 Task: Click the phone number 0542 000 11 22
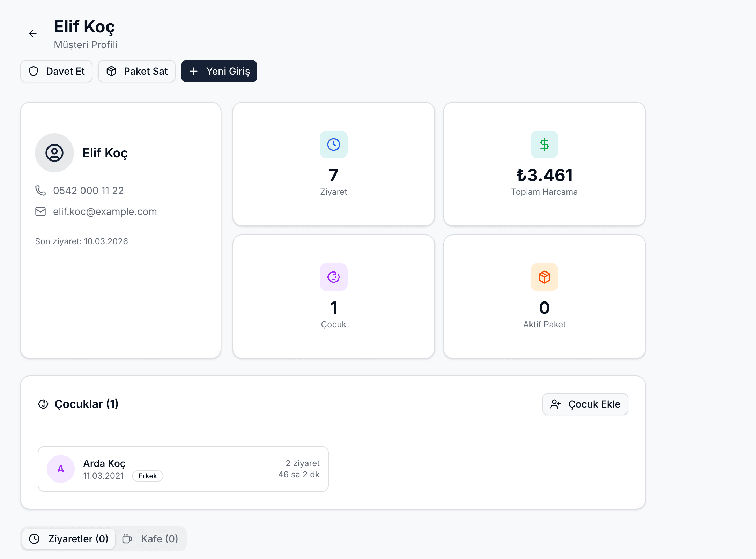(x=88, y=191)
